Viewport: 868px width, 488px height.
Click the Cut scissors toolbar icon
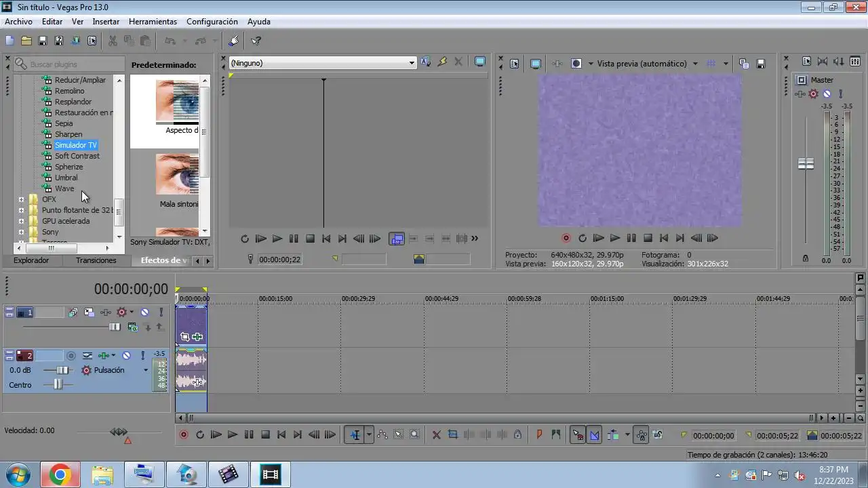point(113,41)
